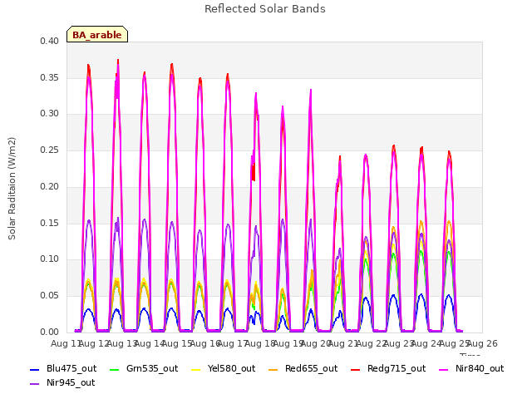Image resolution: width=532 pixels, height=399 pixels.
Task: Click the 0.35 y-axis tick label
Action: point(50,77)
